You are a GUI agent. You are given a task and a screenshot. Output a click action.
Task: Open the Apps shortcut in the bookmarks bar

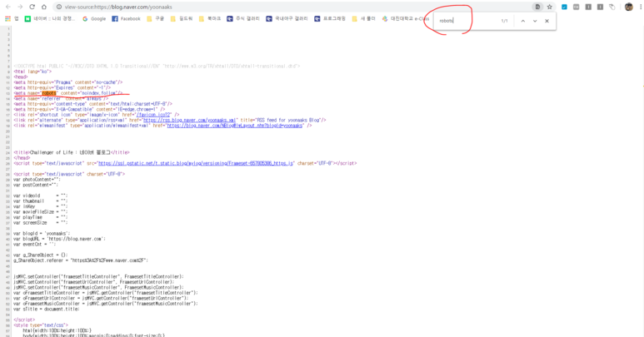pos(12,18)
